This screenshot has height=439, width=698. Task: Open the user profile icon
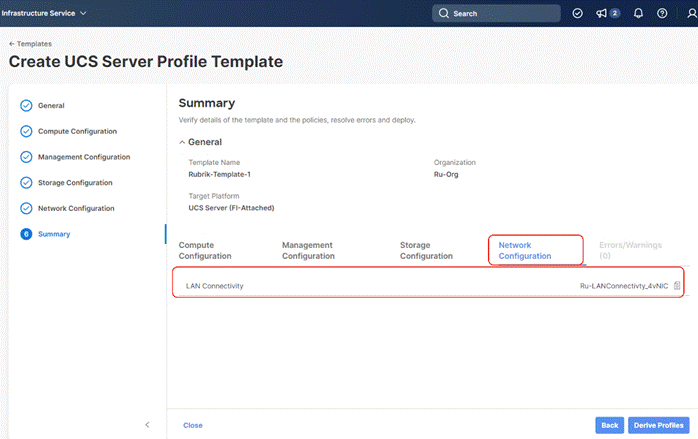pos(692,13)
